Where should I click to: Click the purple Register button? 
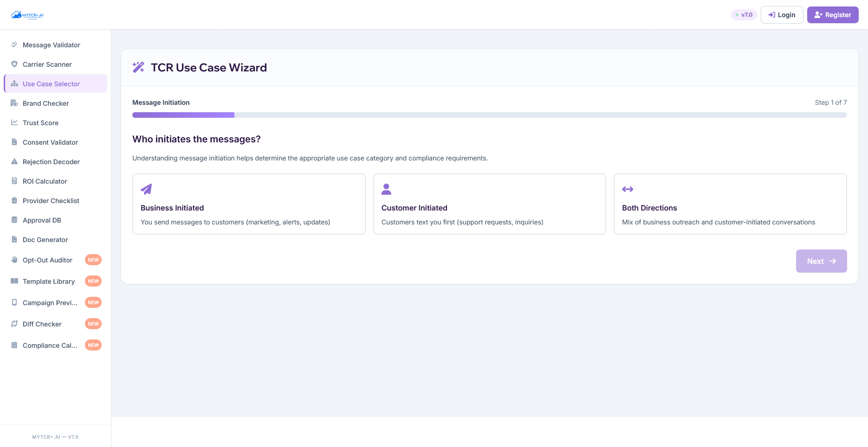tap(833, 15)
